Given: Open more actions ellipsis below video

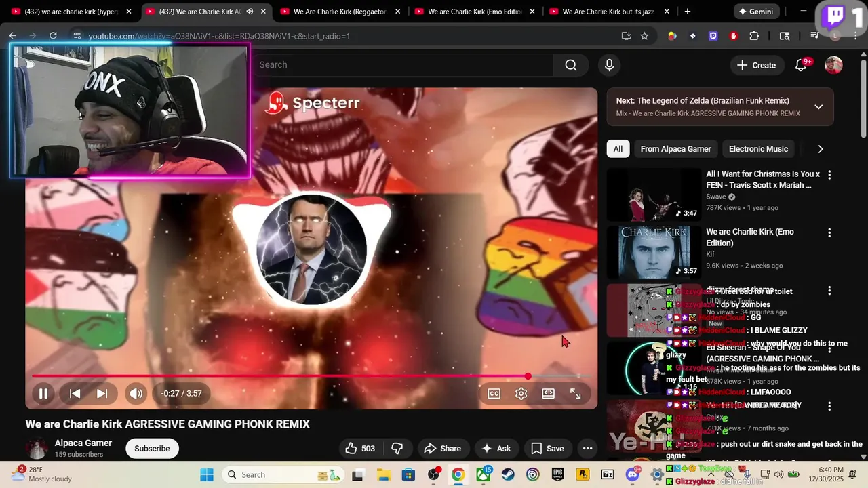Looking at the screenshot, I should click(x=588, y=449).
